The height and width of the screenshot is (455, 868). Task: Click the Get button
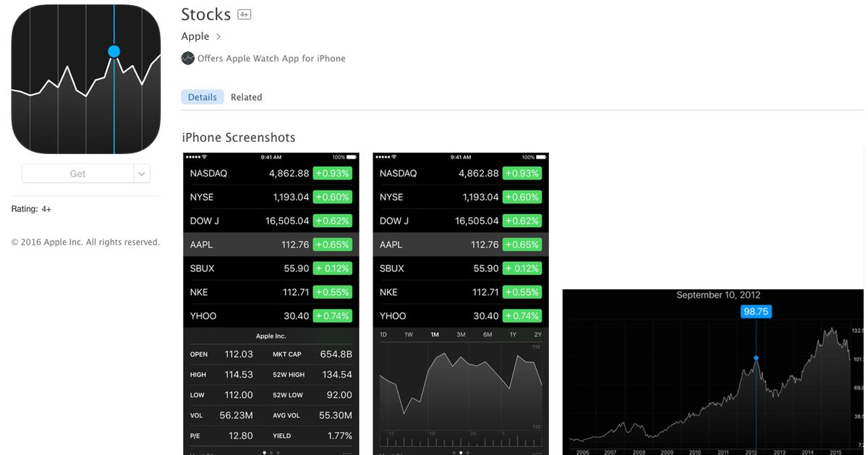click(77, 174)
